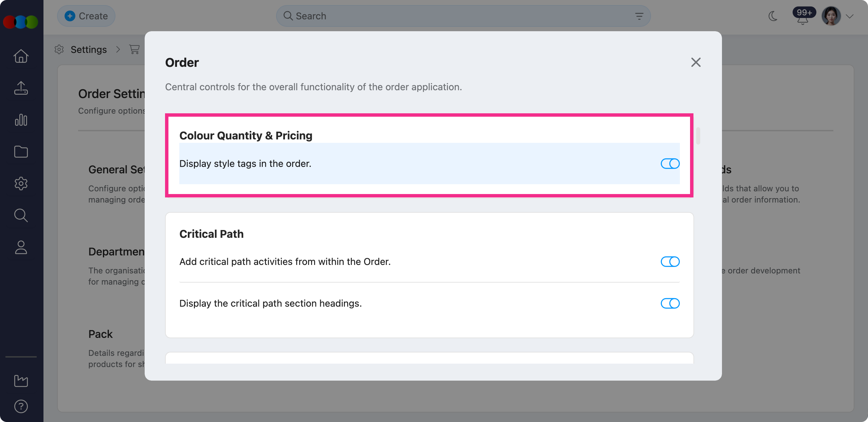Open the Help question mark icon

(21, 406)
